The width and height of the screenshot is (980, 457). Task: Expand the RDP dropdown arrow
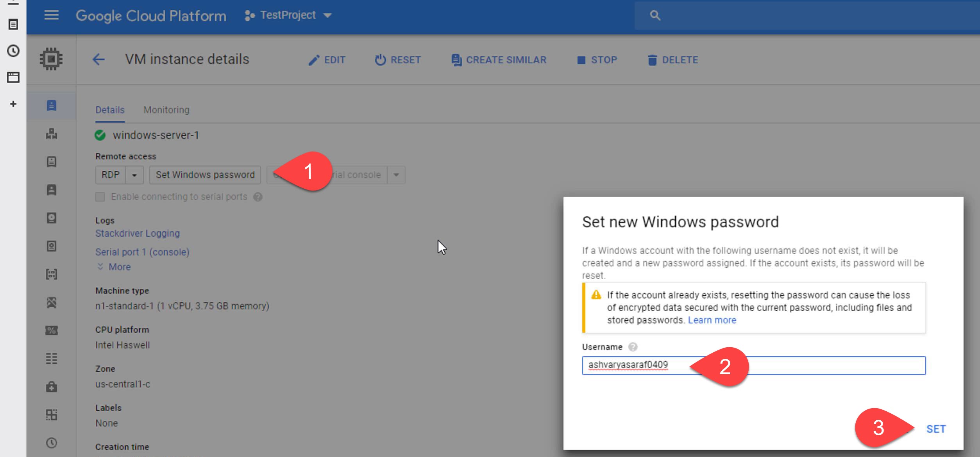click(x=134, y=175)
